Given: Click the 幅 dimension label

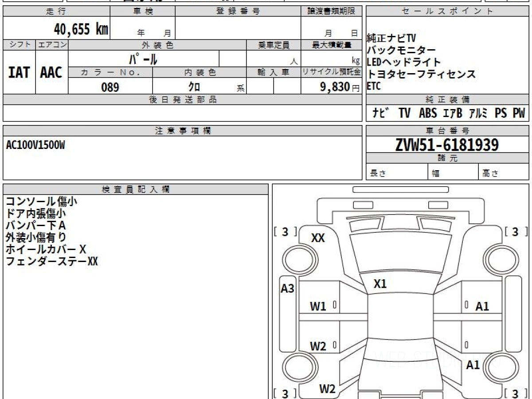Looking at the screenshot, I should click(x=436, y=174).
